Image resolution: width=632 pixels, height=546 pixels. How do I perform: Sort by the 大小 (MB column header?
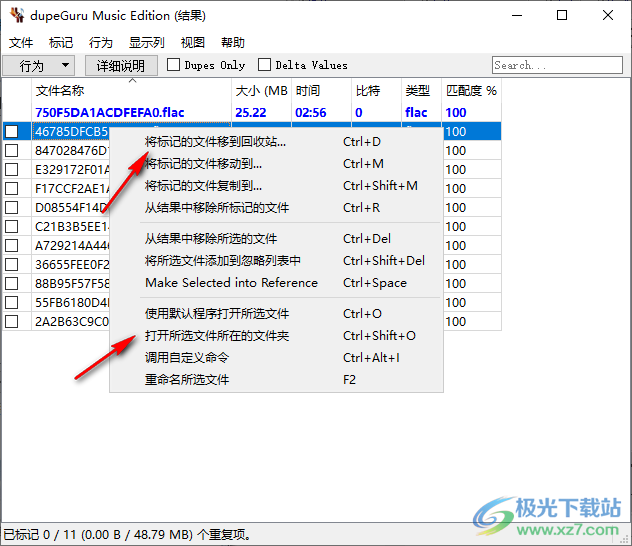pos(261,91)
